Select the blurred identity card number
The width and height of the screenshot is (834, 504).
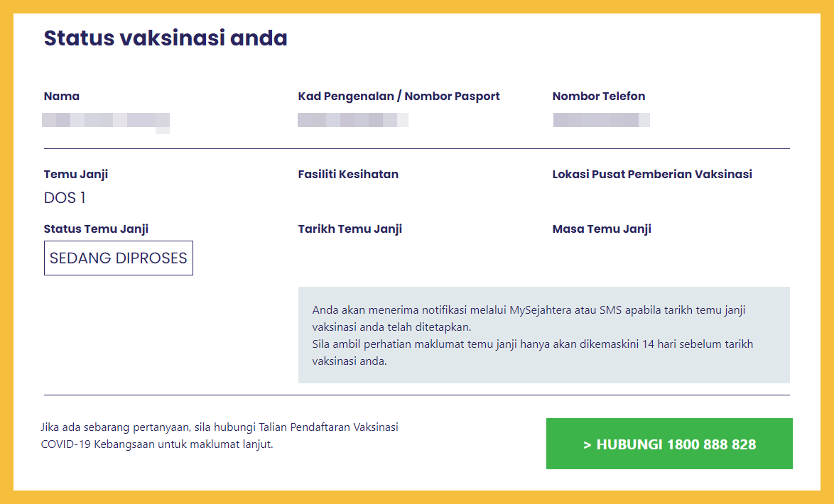[x=352, y=120]
